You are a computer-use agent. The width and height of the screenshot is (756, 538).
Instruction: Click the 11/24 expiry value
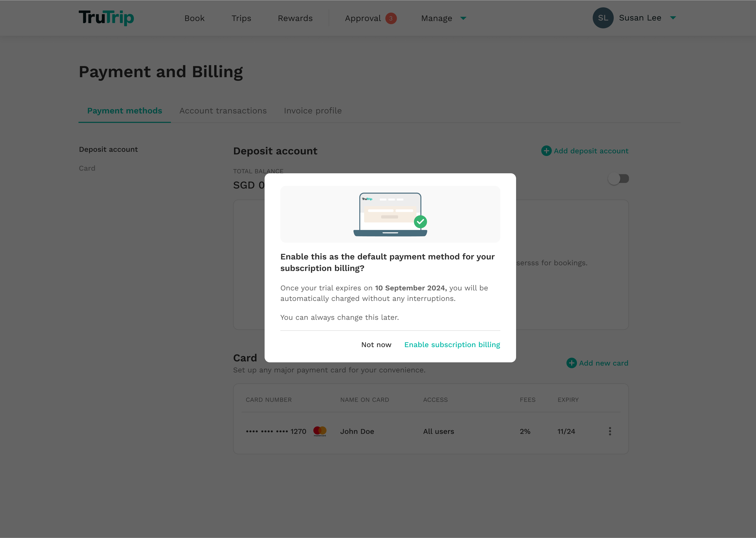click(x=566, y=431)
